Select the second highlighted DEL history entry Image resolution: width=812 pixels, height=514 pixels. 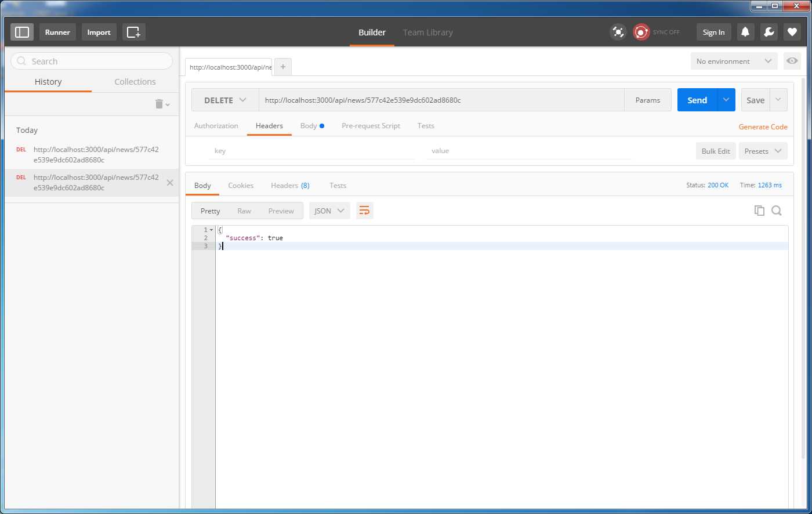tap(92, 182)
